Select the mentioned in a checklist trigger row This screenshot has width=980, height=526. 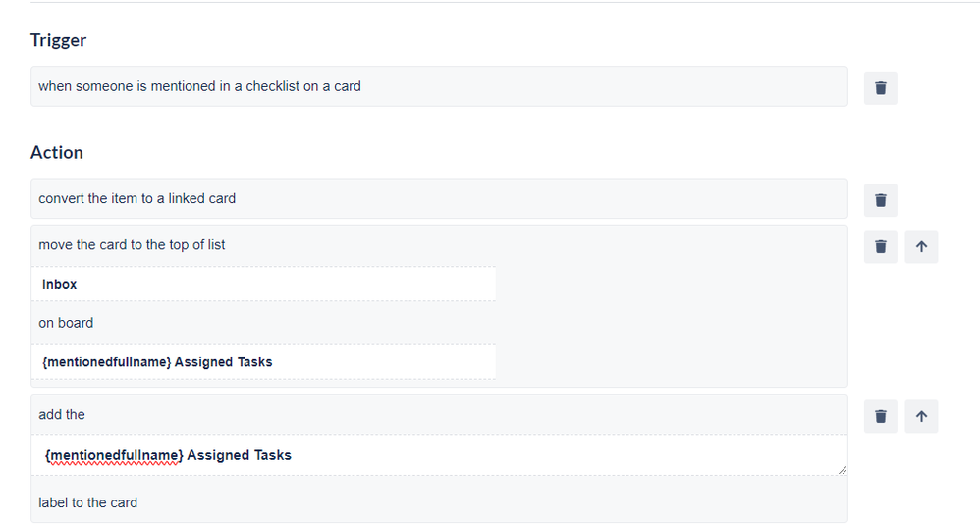[439, 86]
